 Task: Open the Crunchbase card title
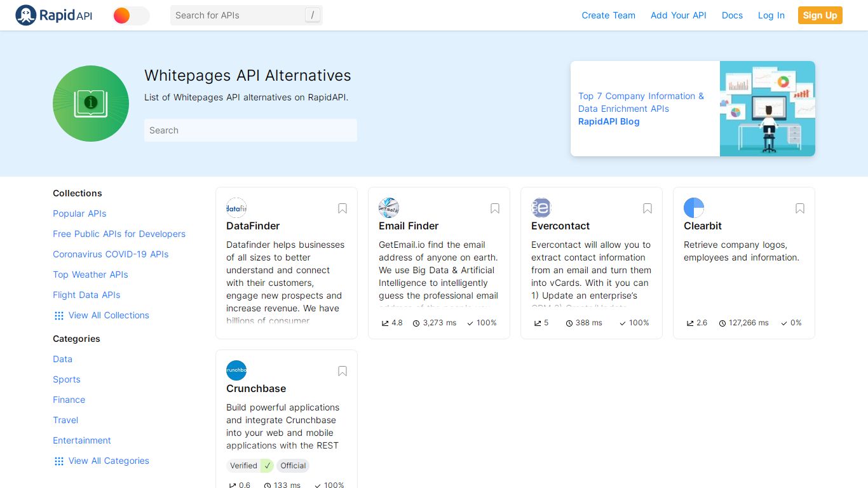[x=256, y=388]
